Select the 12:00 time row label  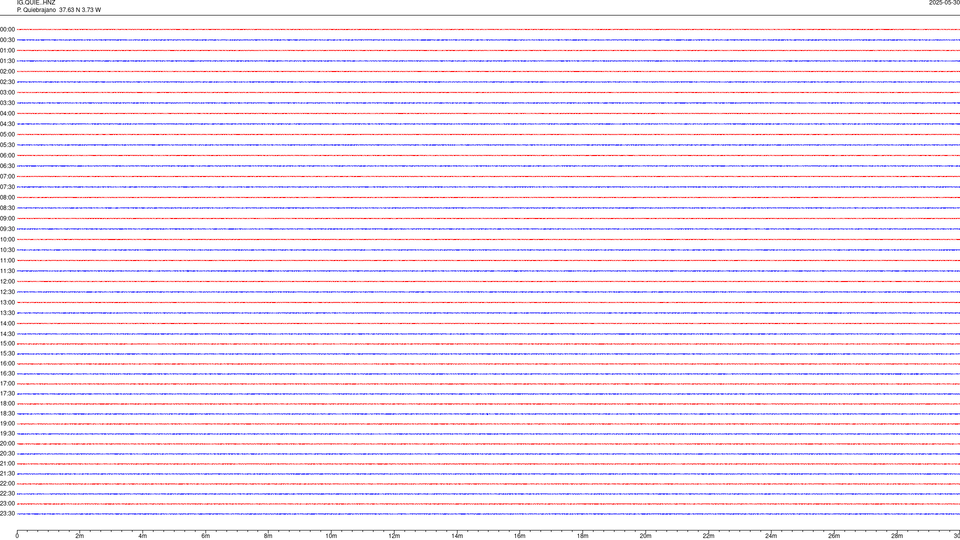coord(7,282)
